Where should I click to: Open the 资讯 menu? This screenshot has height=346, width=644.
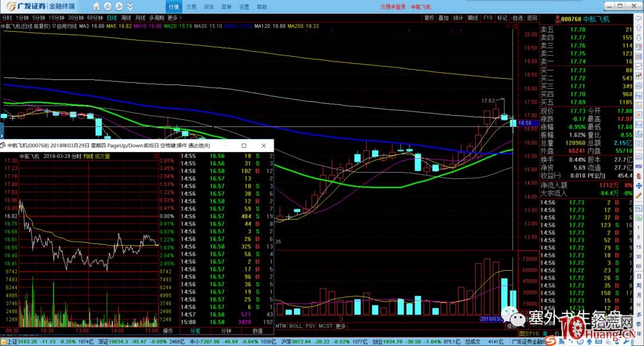click(209, 7)
